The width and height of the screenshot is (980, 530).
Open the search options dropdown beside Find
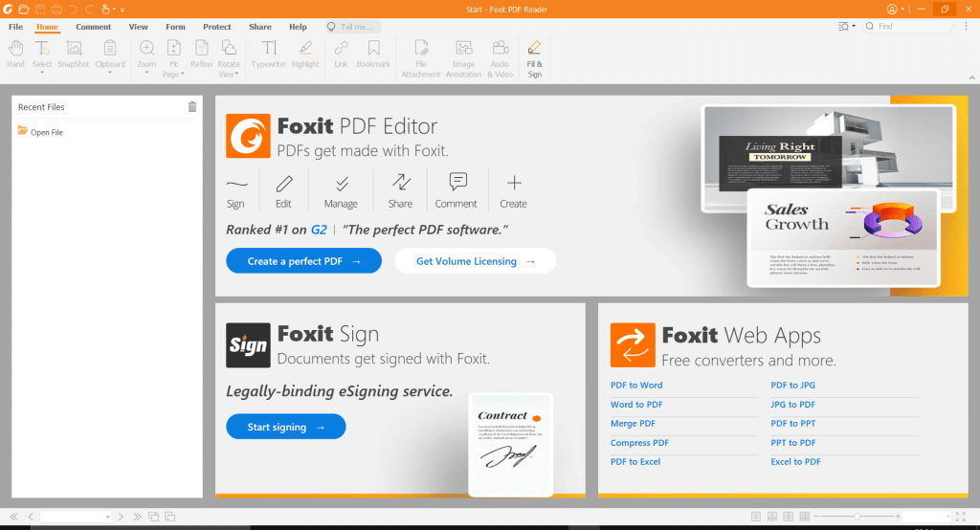coord(854,26)
